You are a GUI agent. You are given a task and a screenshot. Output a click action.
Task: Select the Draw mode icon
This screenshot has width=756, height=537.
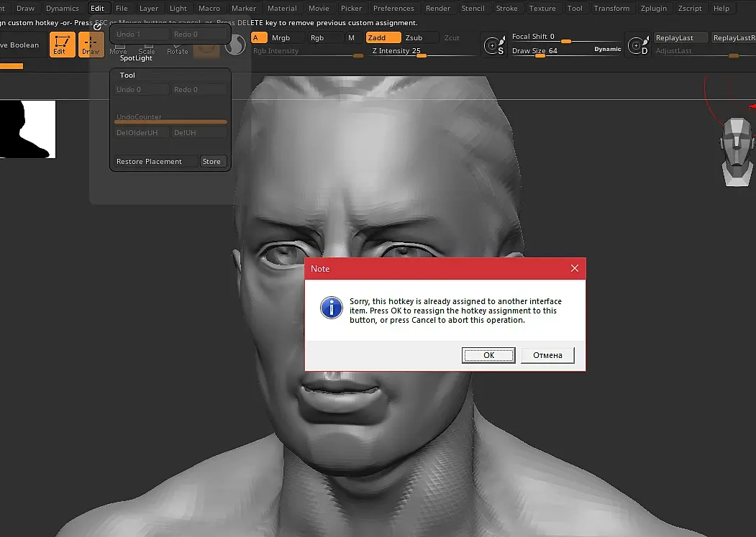[91, 45]
